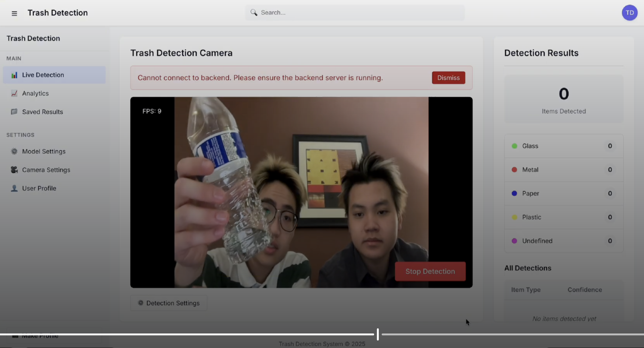
Task: Expand the Detection Settings panel
Action: 169,303
